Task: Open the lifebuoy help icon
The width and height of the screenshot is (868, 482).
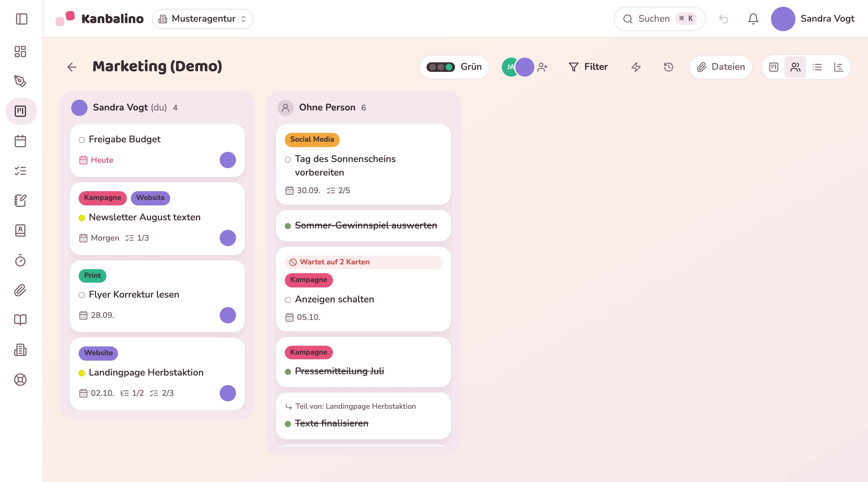Action: (20, 380)
